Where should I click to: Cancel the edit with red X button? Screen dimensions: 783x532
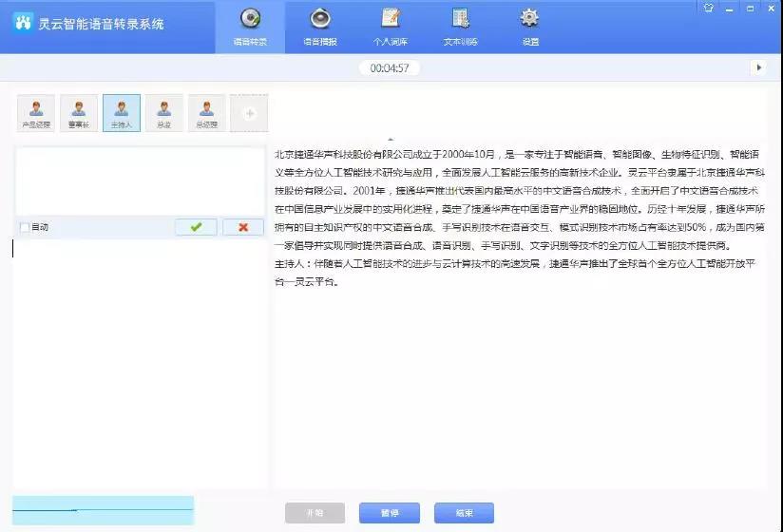(x=243, y=227)
